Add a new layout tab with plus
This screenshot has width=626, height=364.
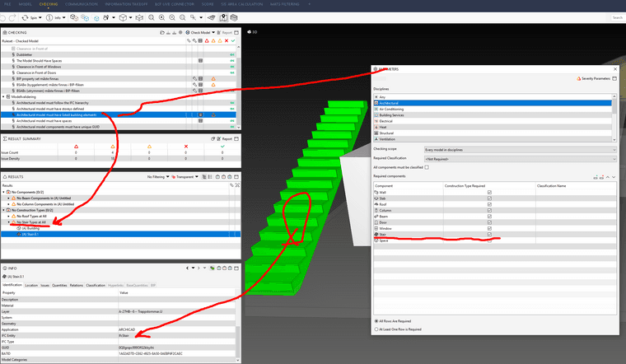pos(310,4)
